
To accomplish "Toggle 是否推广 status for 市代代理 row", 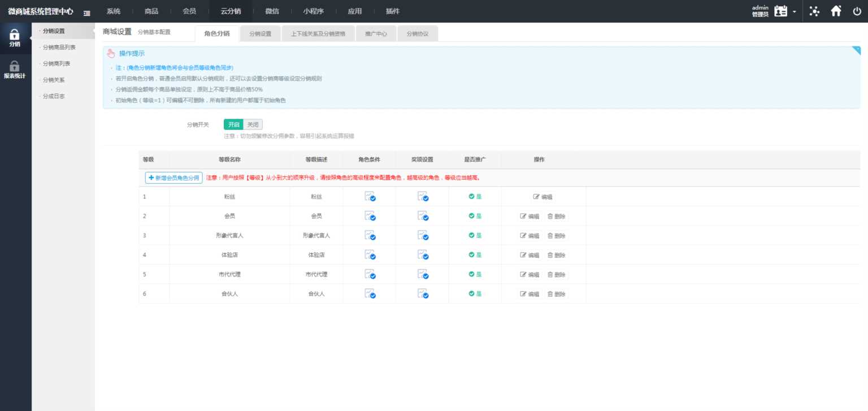I will coord(475,274).
